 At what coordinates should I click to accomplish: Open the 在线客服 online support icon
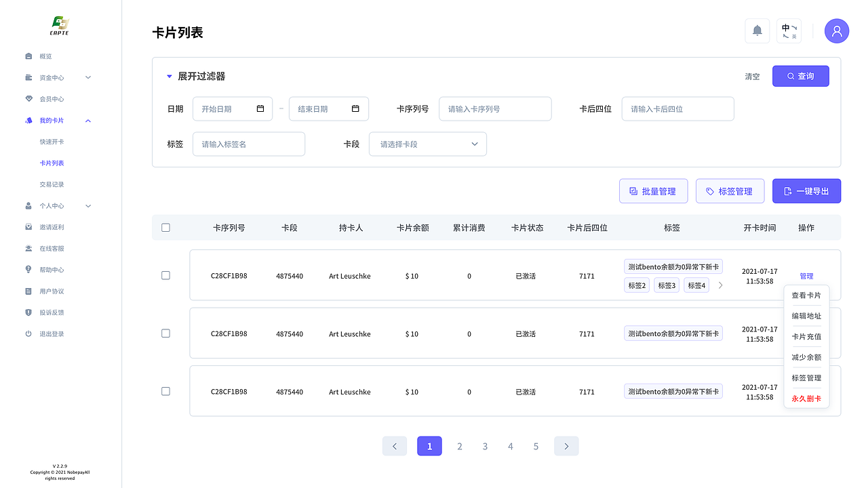pyautogui.click(x=27, y=247)
